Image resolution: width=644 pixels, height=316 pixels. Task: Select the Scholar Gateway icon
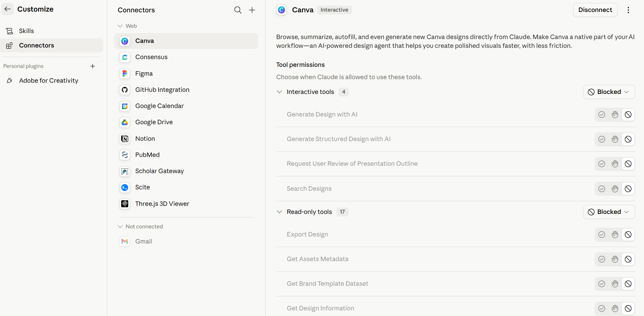point(125,171)
